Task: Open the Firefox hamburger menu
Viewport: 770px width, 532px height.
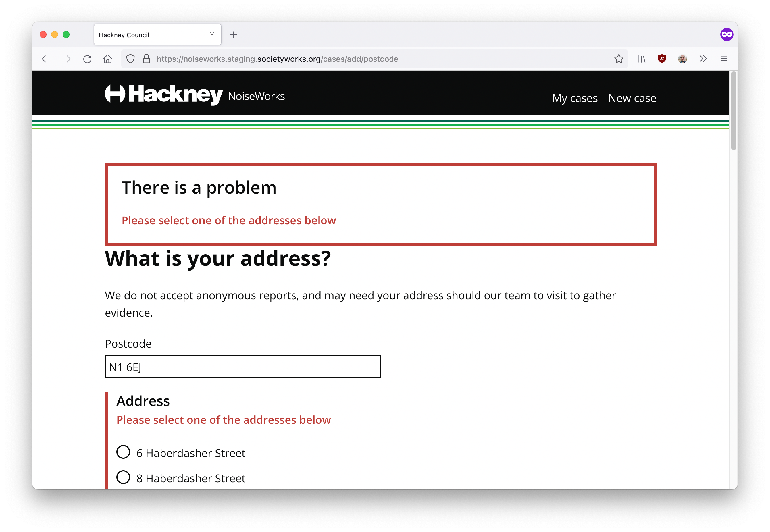Action: pyautogui.click(x=724, y=59)
